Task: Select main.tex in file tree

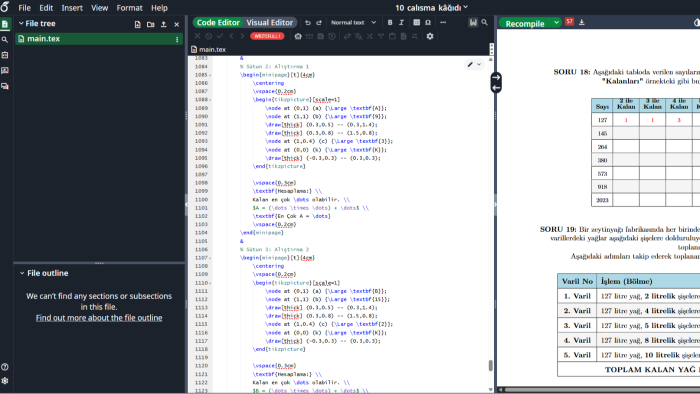Action: click(x=99, y=39)
